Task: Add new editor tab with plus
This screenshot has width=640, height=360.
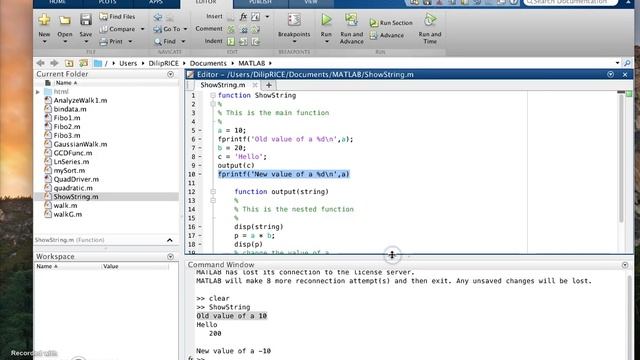Action: 269,85
